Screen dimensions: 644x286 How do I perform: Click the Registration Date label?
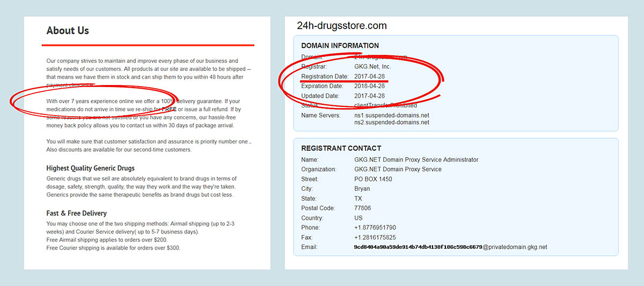325,76
